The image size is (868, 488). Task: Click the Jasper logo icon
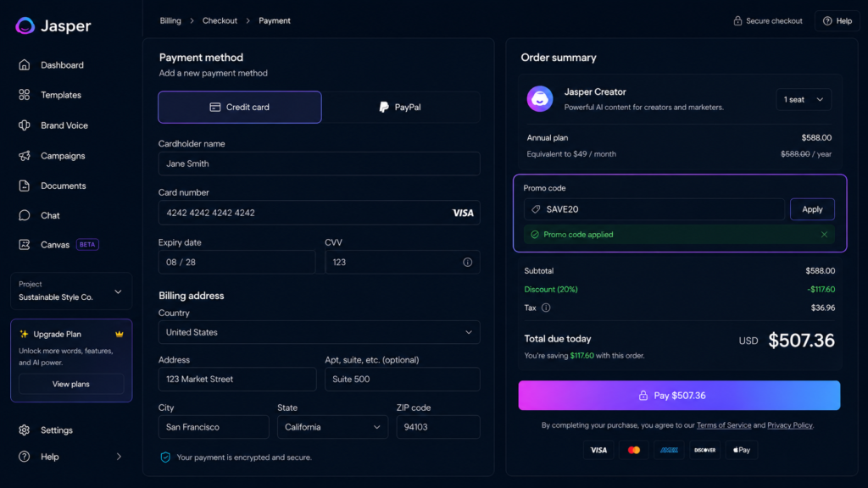(x=25, y=25)
